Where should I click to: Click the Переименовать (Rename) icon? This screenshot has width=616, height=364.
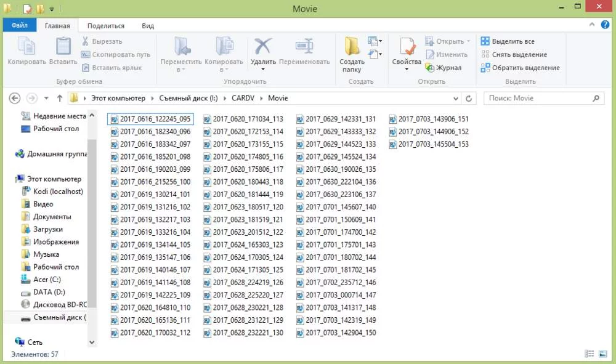tap(304, 47)
